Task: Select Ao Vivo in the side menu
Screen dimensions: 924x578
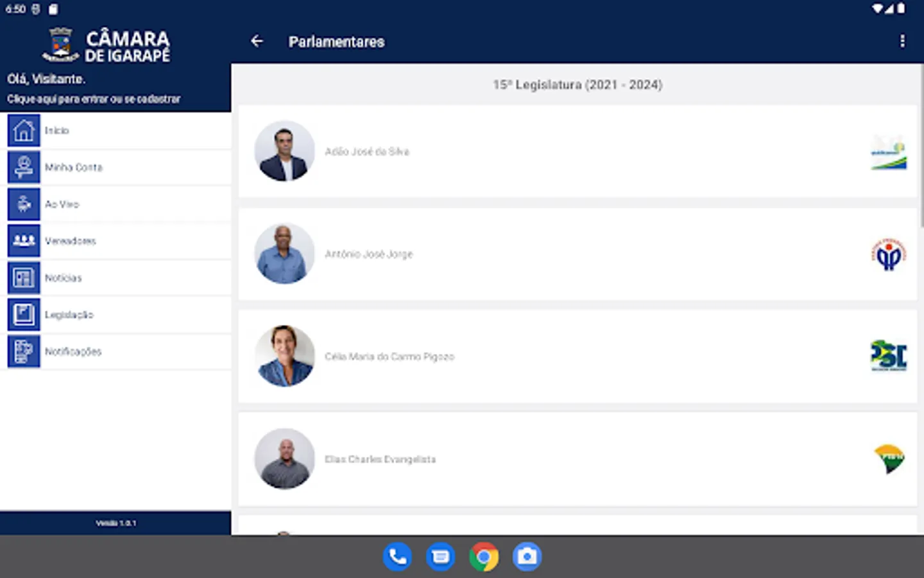Action: point(116,204)
